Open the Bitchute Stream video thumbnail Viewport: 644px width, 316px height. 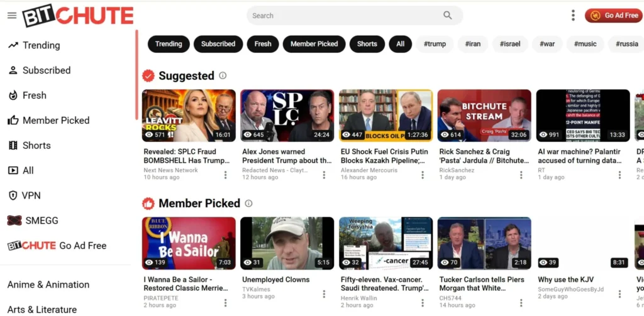(484, 116)
